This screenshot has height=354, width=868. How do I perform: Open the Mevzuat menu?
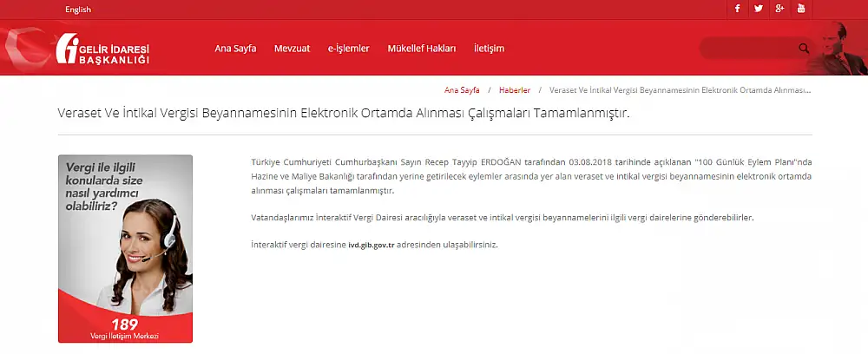click(x=292, y=49)
